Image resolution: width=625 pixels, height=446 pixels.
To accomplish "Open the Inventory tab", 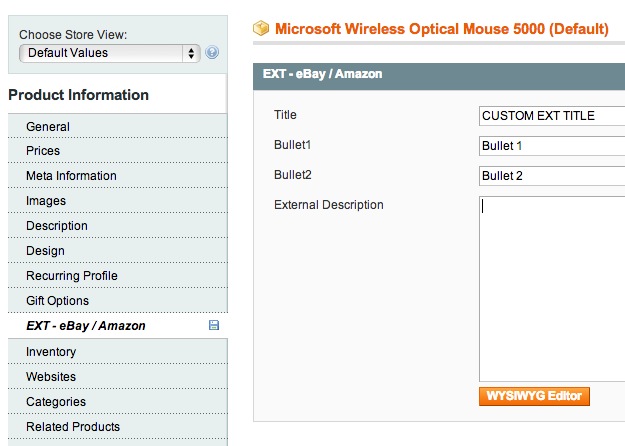I will [118, 352].
